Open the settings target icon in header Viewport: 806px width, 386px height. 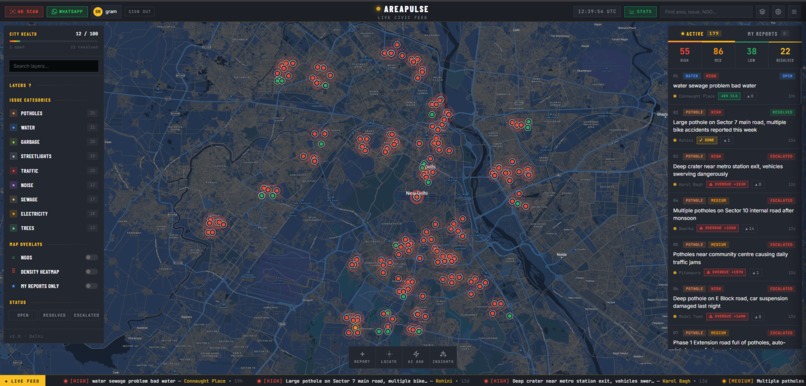click(778, 11)
